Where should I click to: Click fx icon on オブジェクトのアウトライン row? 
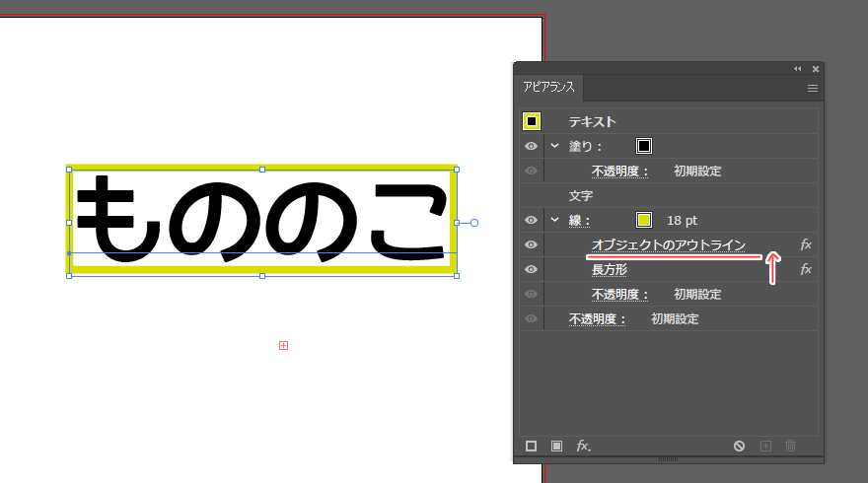806,244
